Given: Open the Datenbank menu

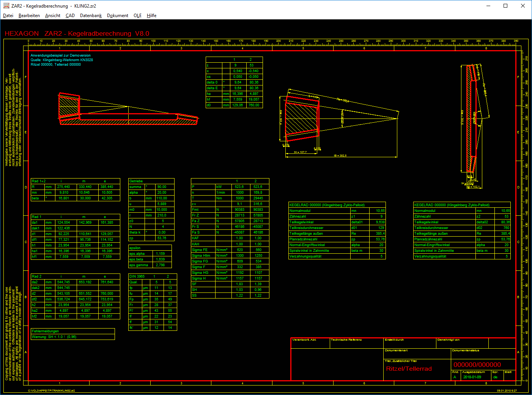Looking at the screenshot, I should (x=91, y=16).
